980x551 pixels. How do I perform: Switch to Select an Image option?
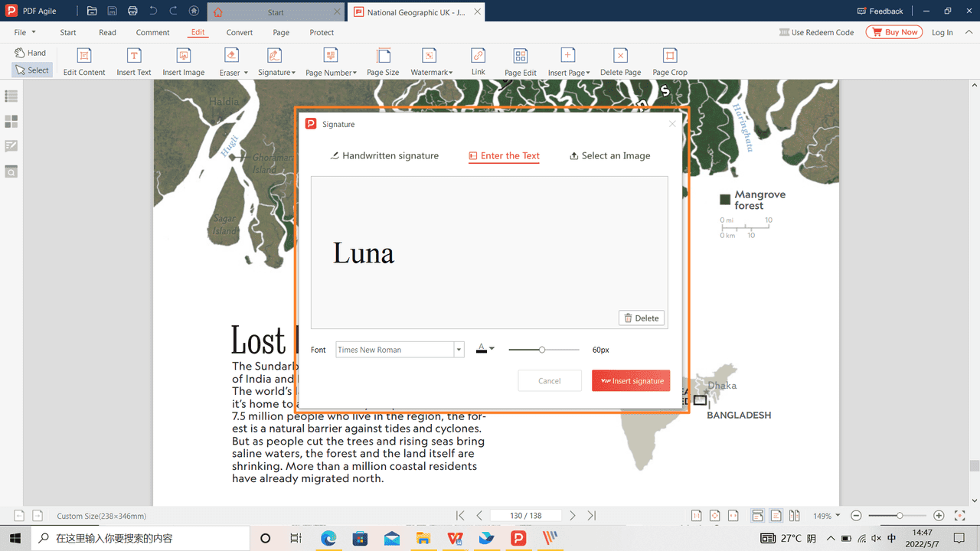[609, 155]
